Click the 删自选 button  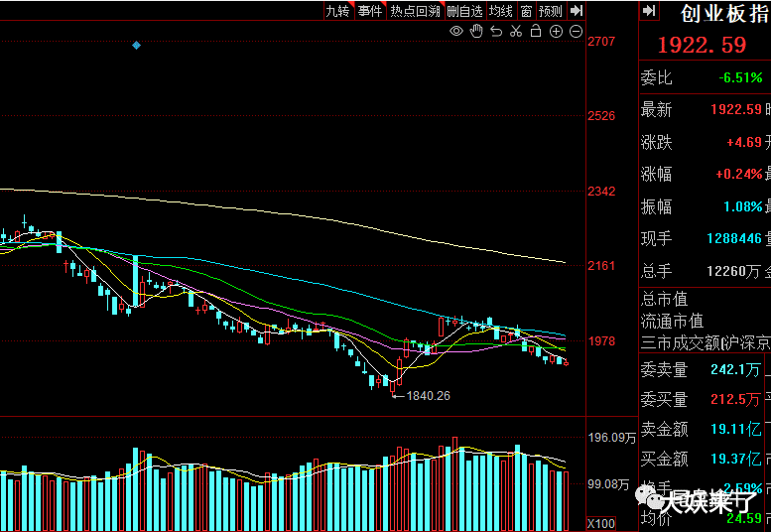(x=464, y=11)
